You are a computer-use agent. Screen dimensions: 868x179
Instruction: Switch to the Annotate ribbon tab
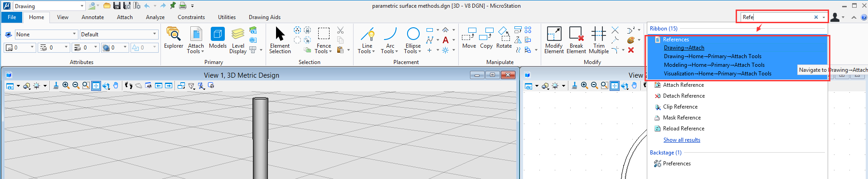(x=92, y=17)
